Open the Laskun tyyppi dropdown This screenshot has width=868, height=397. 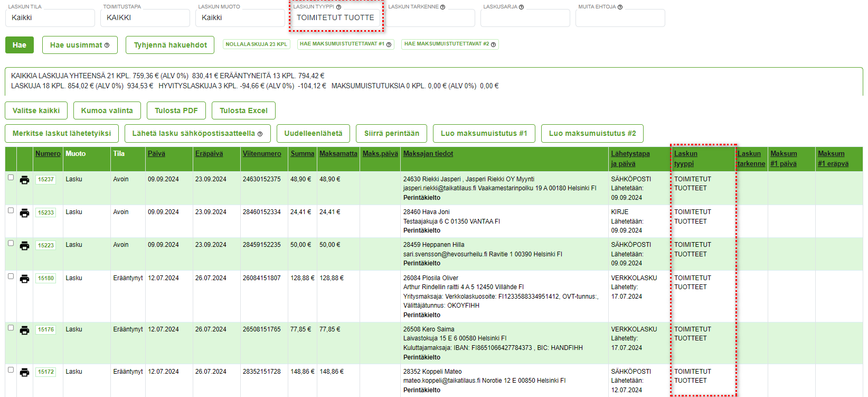(336, 17)
